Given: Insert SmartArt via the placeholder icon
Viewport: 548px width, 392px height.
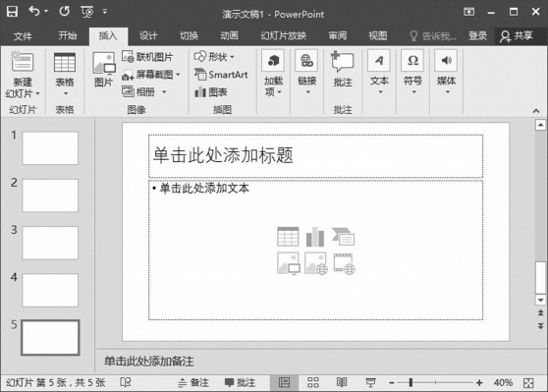Looking at the screenshot, I should coord(343,237).
